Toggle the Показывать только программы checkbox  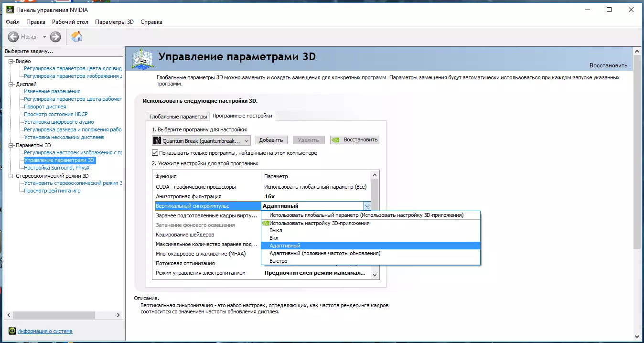tap(155, 153)
